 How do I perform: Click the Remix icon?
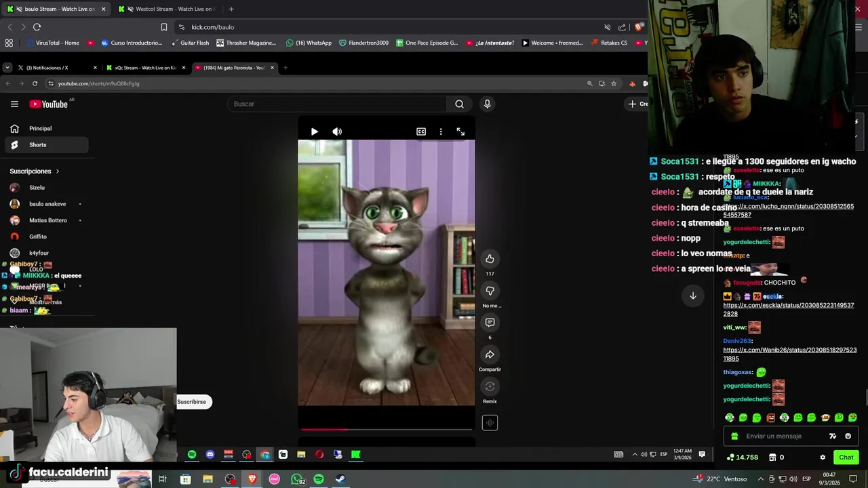click(x=490, y=386)
